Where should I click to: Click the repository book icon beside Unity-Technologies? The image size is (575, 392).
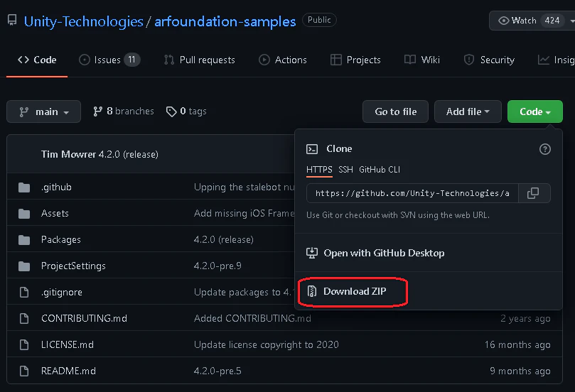tap(12, 20)
